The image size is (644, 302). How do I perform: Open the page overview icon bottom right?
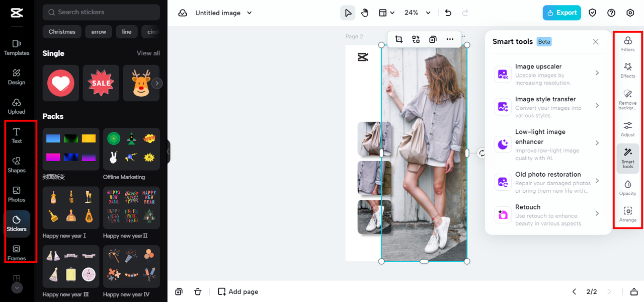coord(634,291)
